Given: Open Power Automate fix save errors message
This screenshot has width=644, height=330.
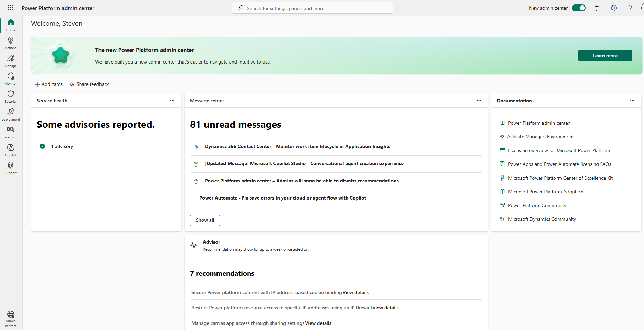Looking at the screenshot, I should [x=283, y=198].
